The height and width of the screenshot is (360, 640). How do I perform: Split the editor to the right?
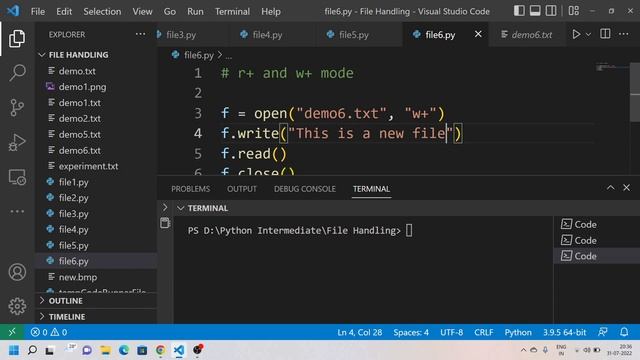605,34
